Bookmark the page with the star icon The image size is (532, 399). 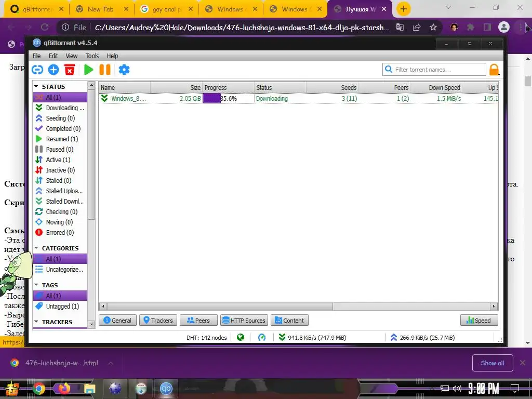433,27
